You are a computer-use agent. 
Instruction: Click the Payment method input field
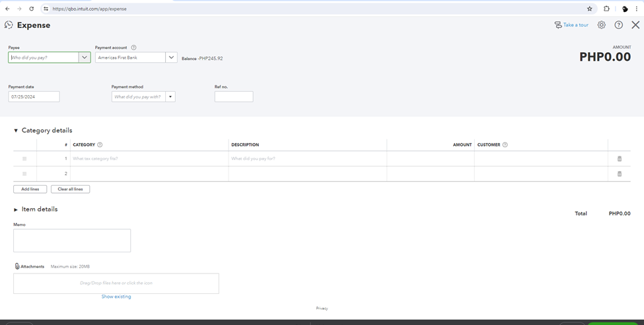139,97
